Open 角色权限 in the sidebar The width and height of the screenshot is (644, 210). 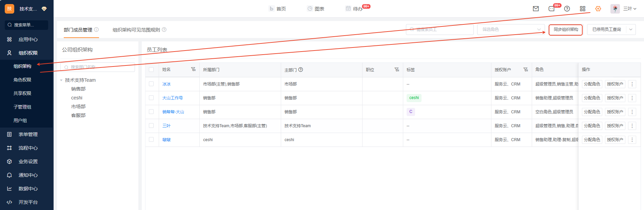pos(22,80)
